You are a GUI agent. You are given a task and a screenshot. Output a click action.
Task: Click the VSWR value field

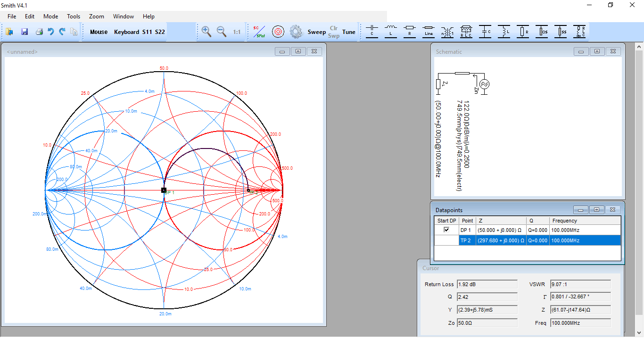[x=580, y=284]
